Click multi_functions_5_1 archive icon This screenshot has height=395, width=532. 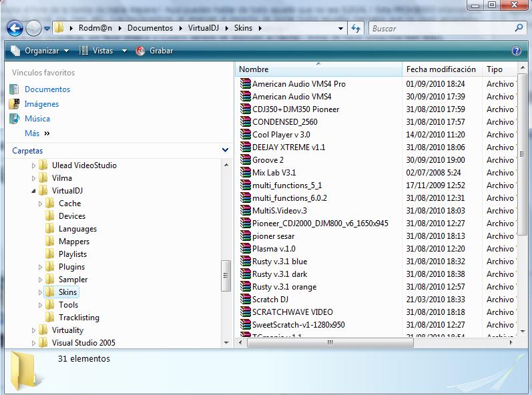[x=245, y=185]
